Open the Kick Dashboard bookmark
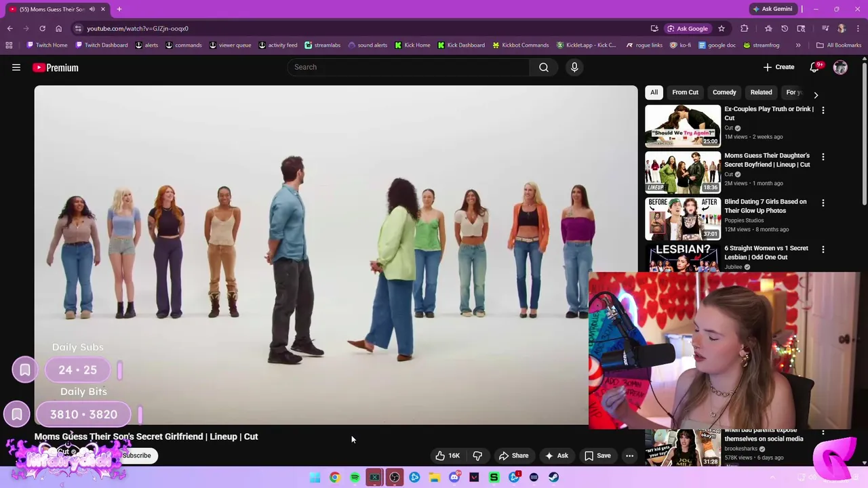 pyautogui.click(x=461, y=45)
